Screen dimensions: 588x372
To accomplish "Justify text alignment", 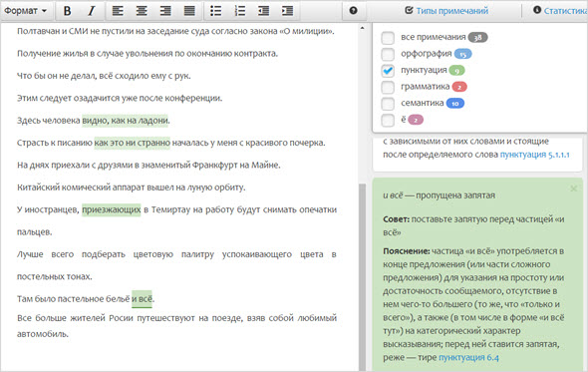I will (x=189, y=11).
